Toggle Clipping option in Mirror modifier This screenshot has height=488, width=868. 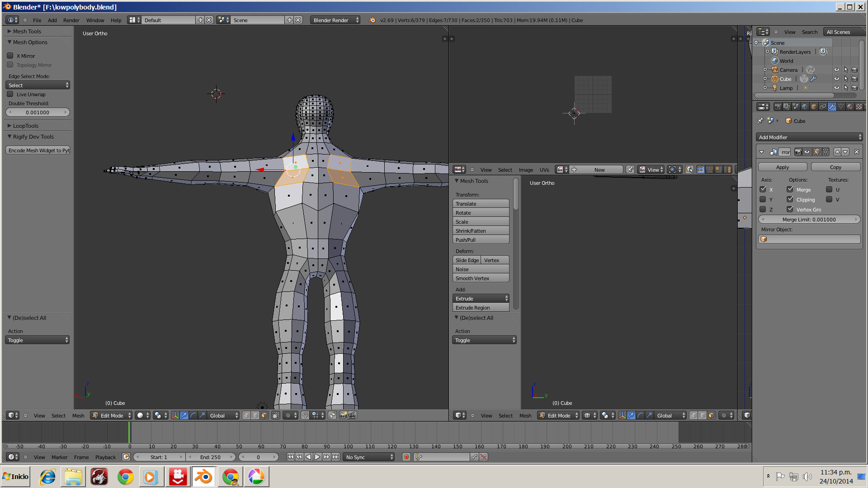tap(790, 199)
